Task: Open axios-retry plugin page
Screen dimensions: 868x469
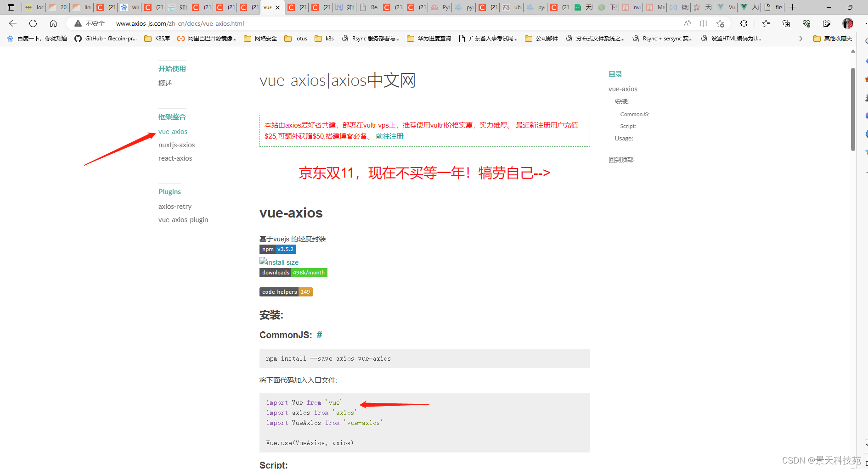Action: click(x=175, y=207)
